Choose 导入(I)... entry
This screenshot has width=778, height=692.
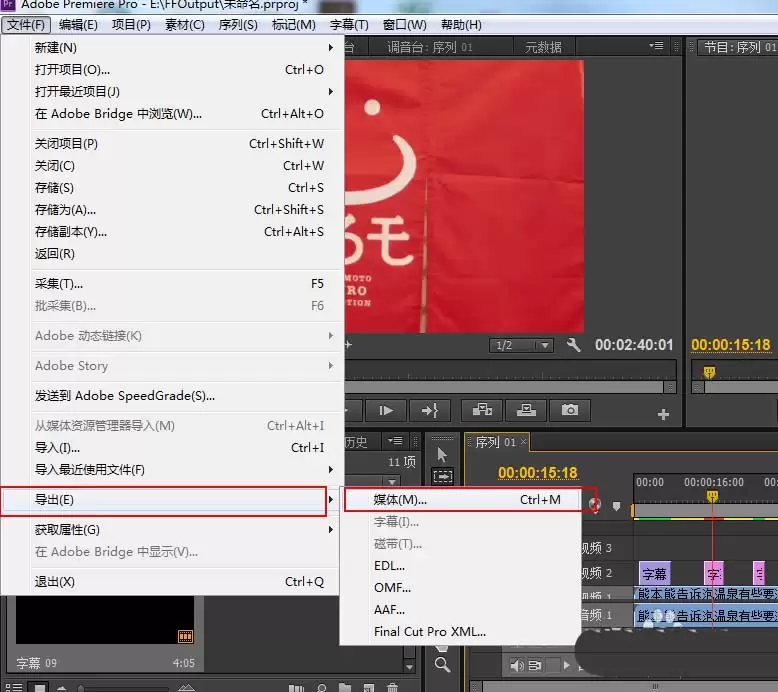[184, 448]
